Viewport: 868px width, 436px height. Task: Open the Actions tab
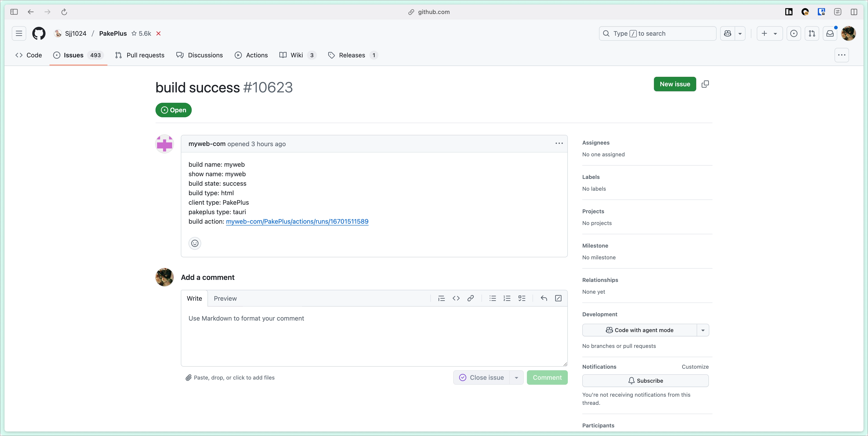pyautogui.click(x=251, y=55)
